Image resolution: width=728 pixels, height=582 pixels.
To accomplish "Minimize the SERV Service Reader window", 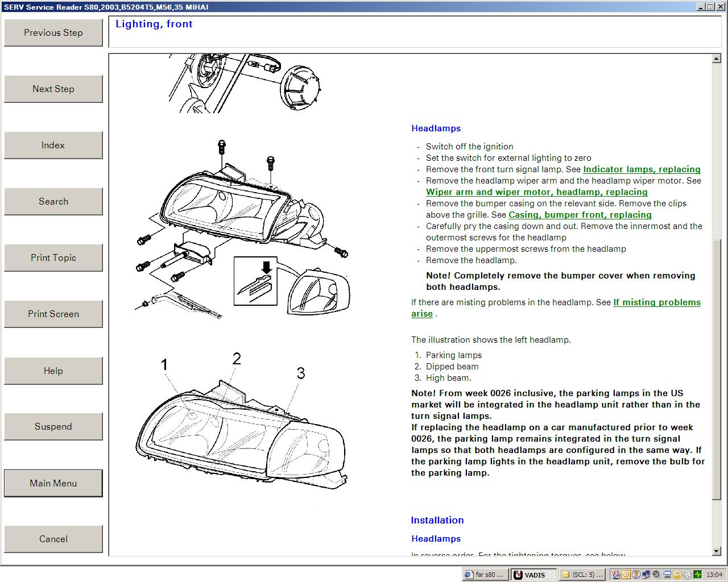I will click(x=702, y=7).
